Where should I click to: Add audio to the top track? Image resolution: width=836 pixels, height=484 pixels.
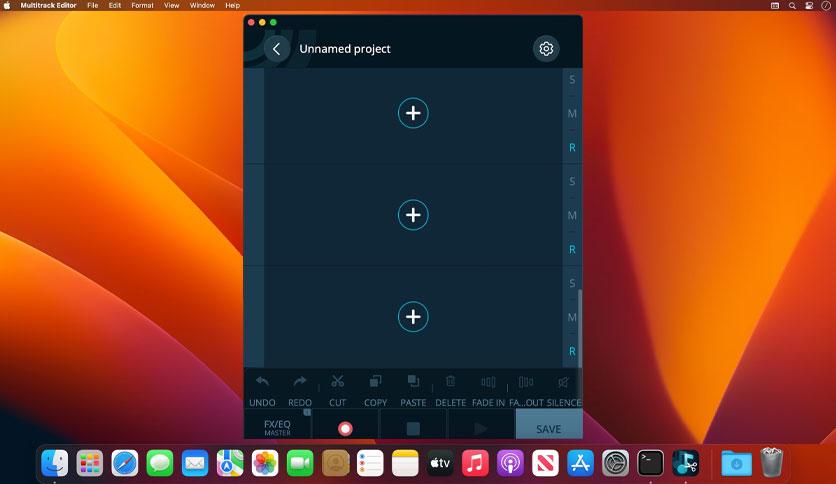click(x=413, y=113)
